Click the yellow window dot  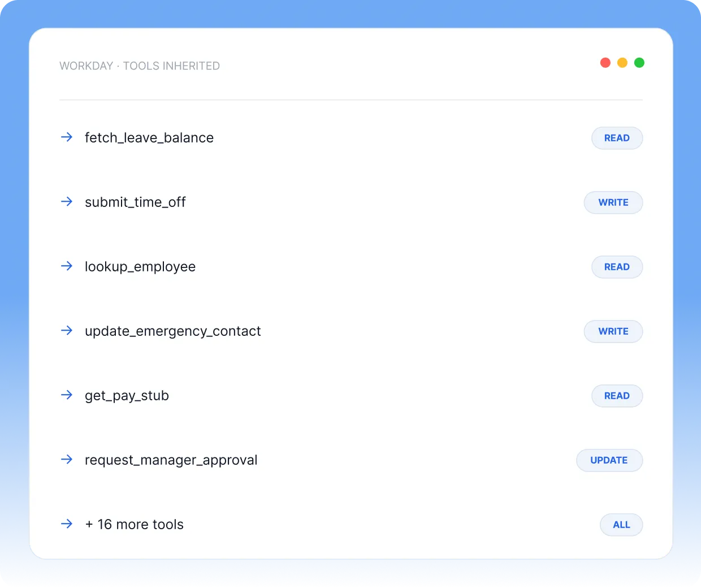(x=622, y=63)
